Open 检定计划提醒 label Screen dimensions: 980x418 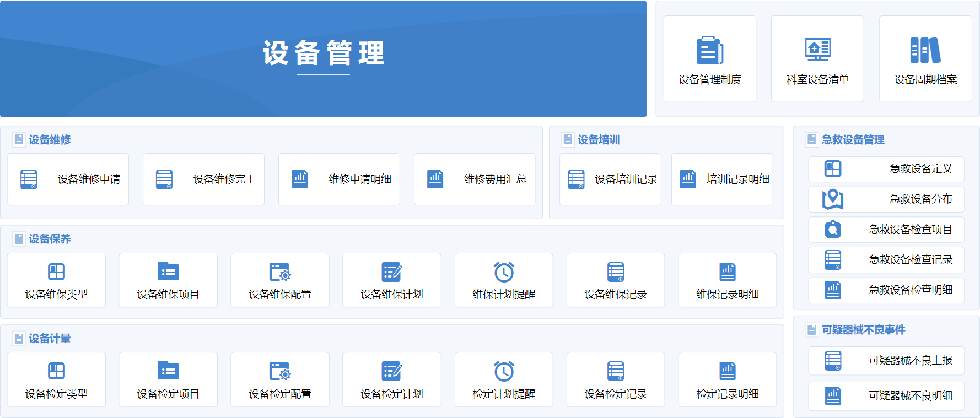tap(504, 394)
